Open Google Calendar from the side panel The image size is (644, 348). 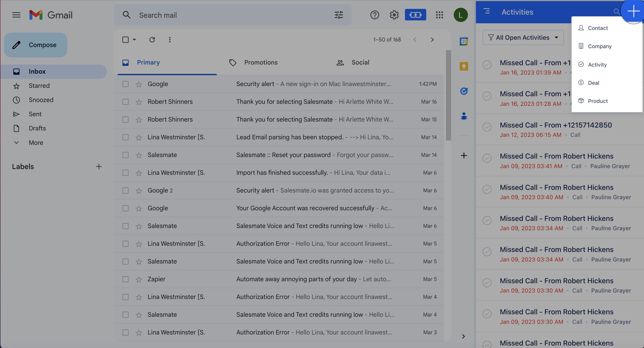pyautogui.click(x=463, y=41)
